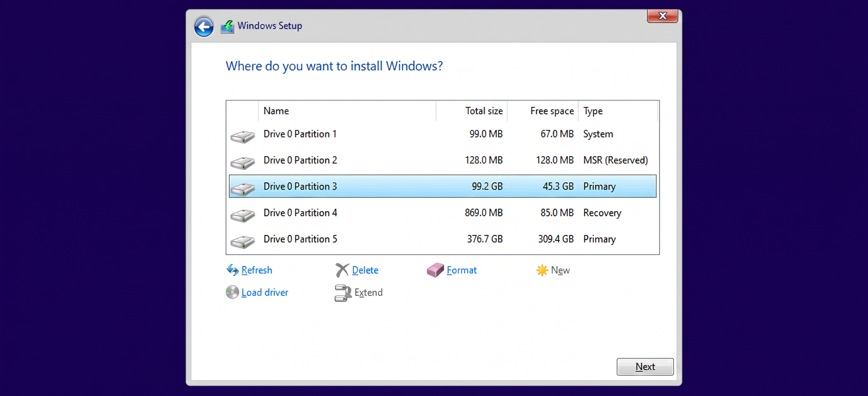Click the 45.3 GB free space cell
This screenshot has width=868, height=396.
(558, 186)
